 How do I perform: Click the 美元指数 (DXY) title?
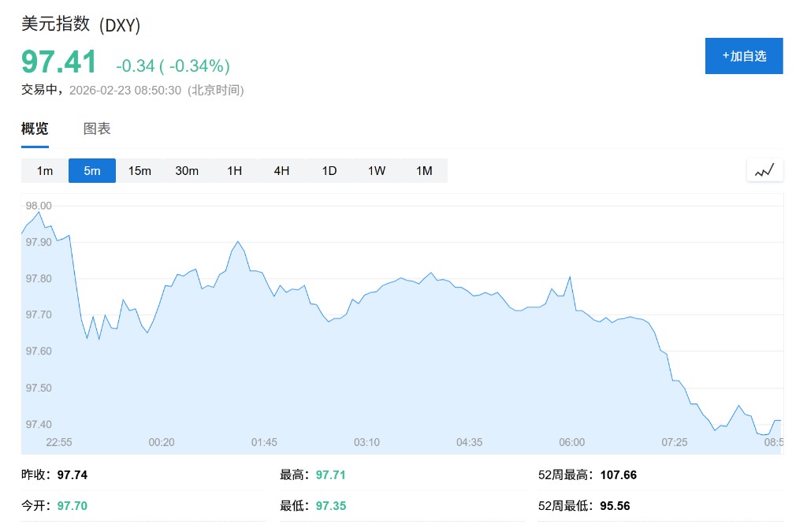tap(80, 24)
